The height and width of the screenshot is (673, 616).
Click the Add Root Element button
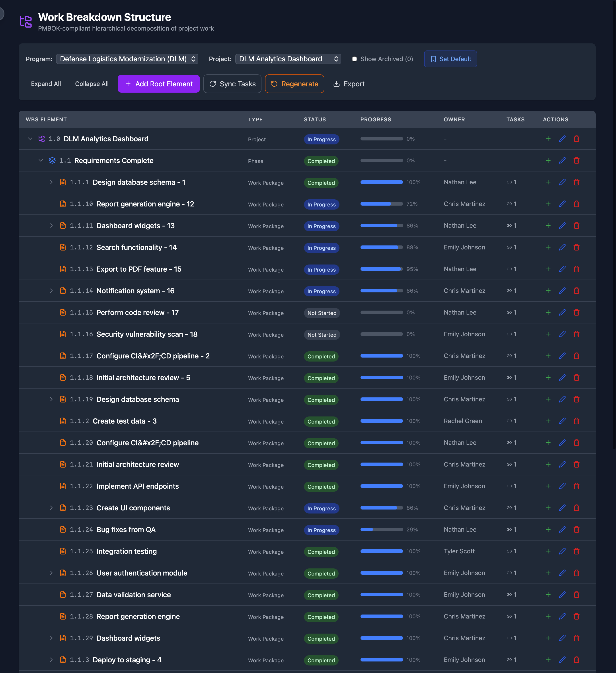[x=159, y=84]
